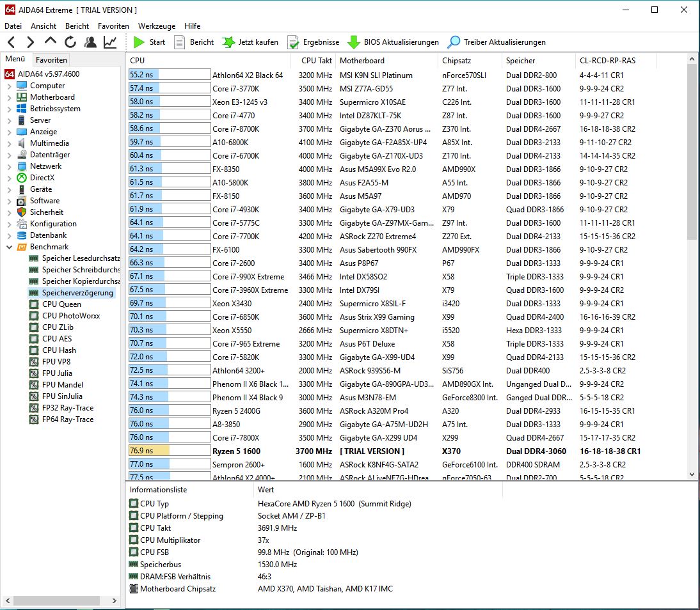Switch to the Favoriten tab
Screen dimensions: 700x610
(x=51, y=59)
